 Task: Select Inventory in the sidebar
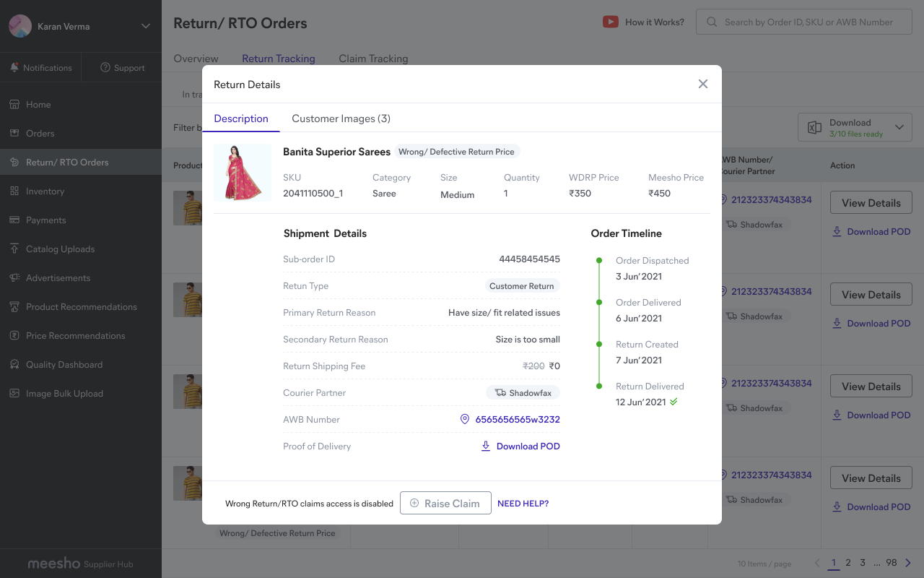point(81,191)
